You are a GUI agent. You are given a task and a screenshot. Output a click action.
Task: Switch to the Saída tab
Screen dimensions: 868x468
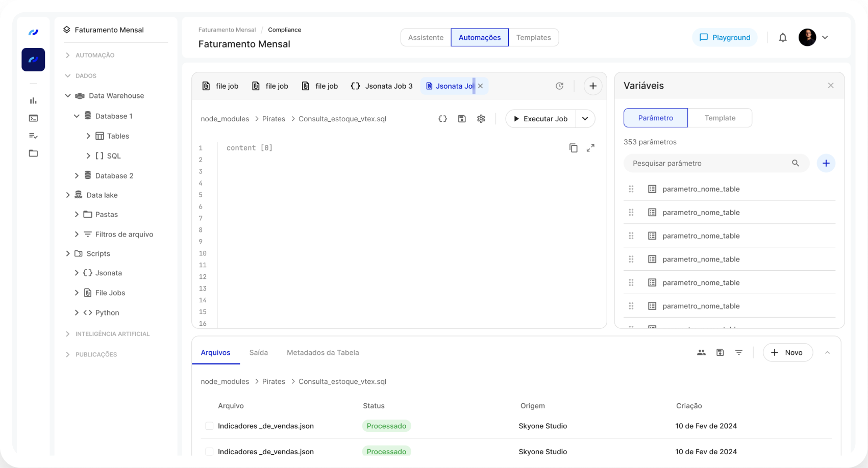[x=258, y=352]
